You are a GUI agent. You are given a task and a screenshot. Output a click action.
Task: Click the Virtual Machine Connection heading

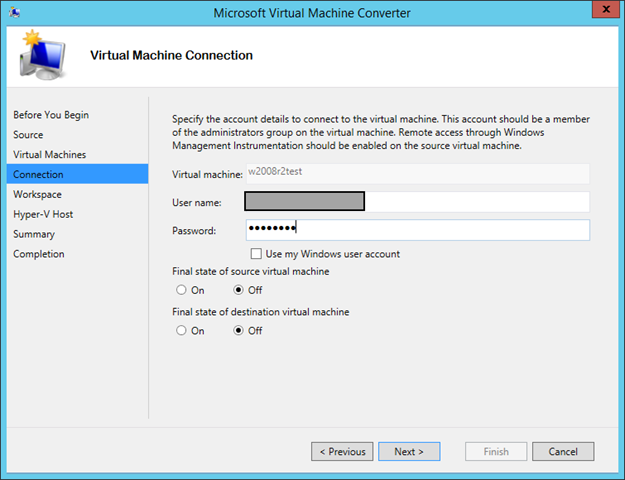click(x=171, y=55)
